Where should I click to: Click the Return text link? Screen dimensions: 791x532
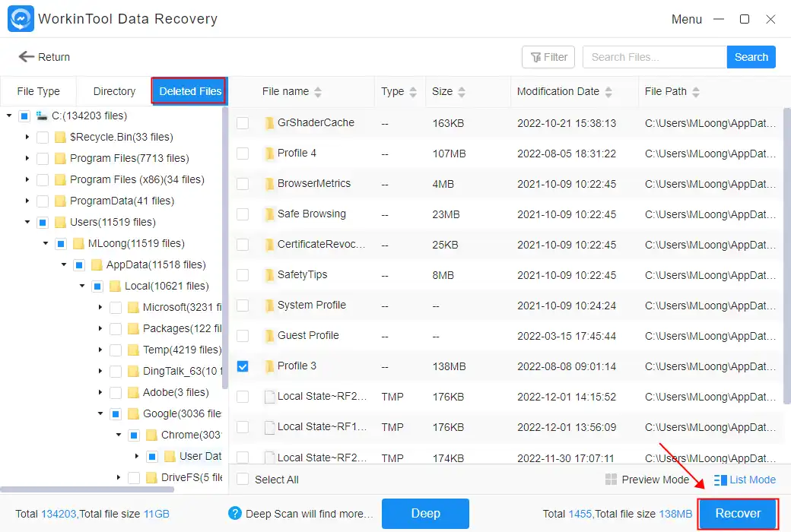click(x=54, y=57)
